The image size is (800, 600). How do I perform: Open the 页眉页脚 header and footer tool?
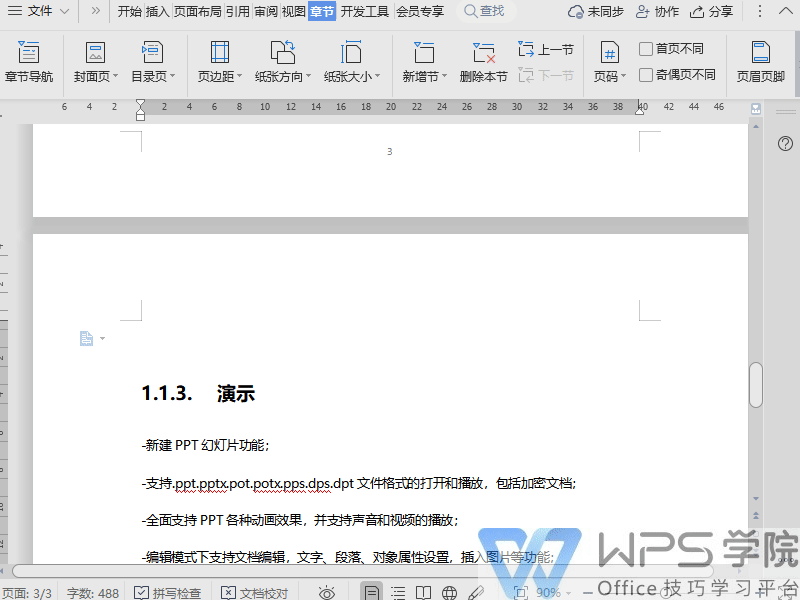tap(760, 62)
